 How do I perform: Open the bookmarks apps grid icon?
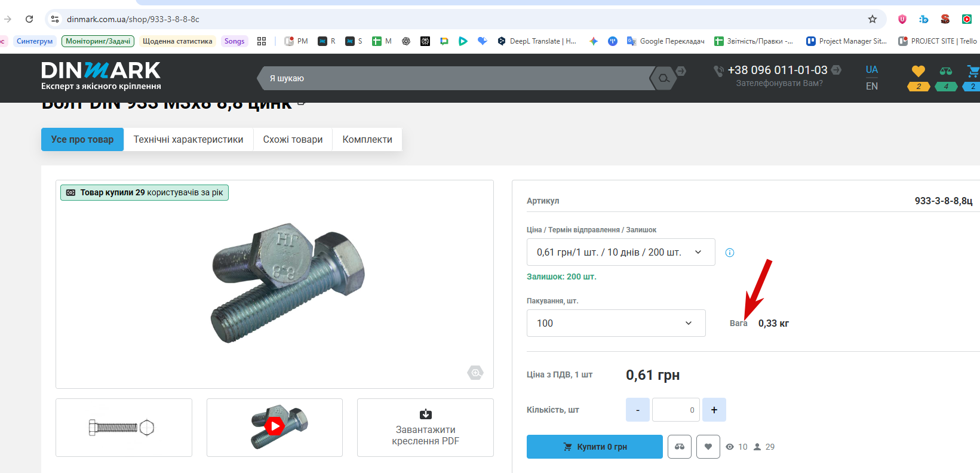point(262,41)
